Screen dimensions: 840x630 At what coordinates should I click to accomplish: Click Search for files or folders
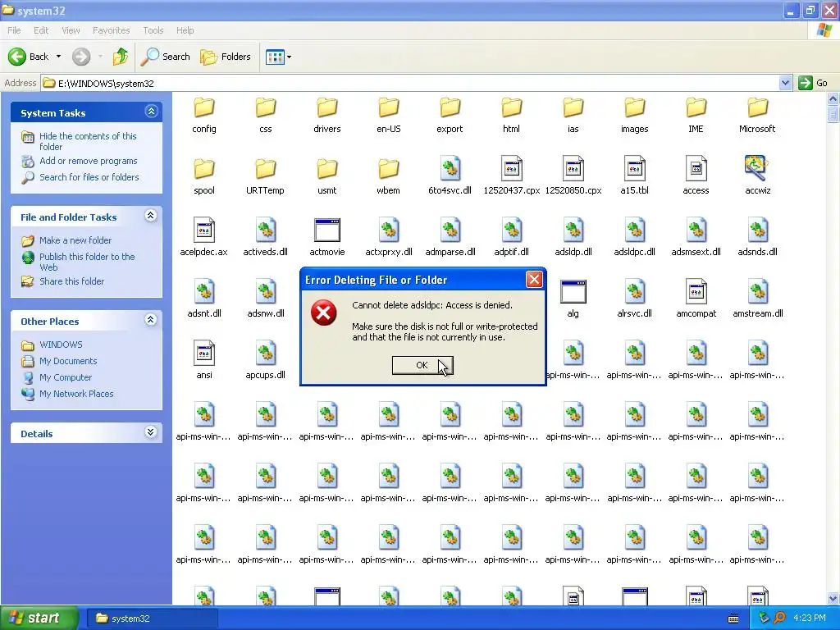(89, 177)
